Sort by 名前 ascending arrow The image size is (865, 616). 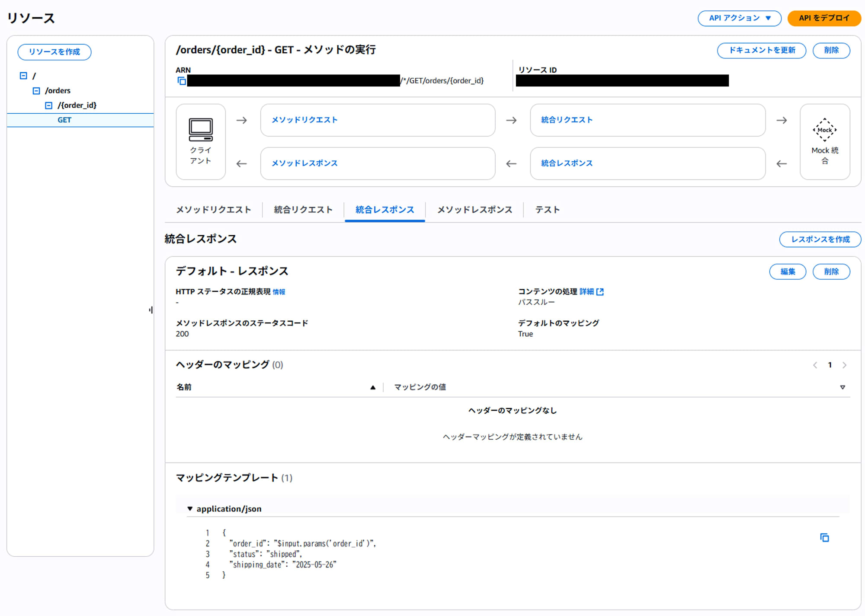pos(373,387)
